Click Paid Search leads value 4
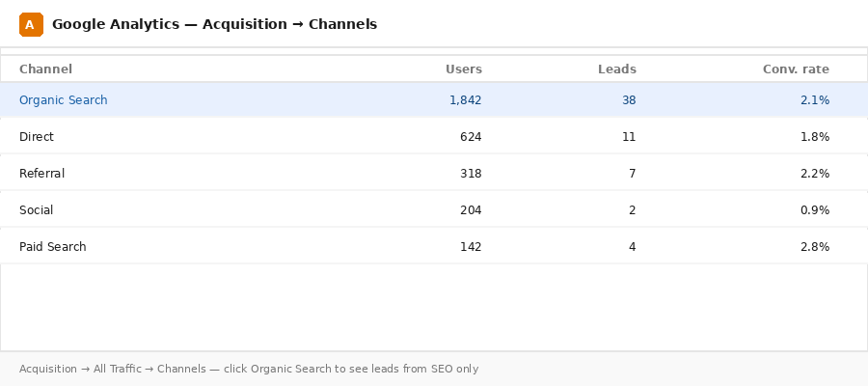The image size is (868, 386). (x=632, y=246)
